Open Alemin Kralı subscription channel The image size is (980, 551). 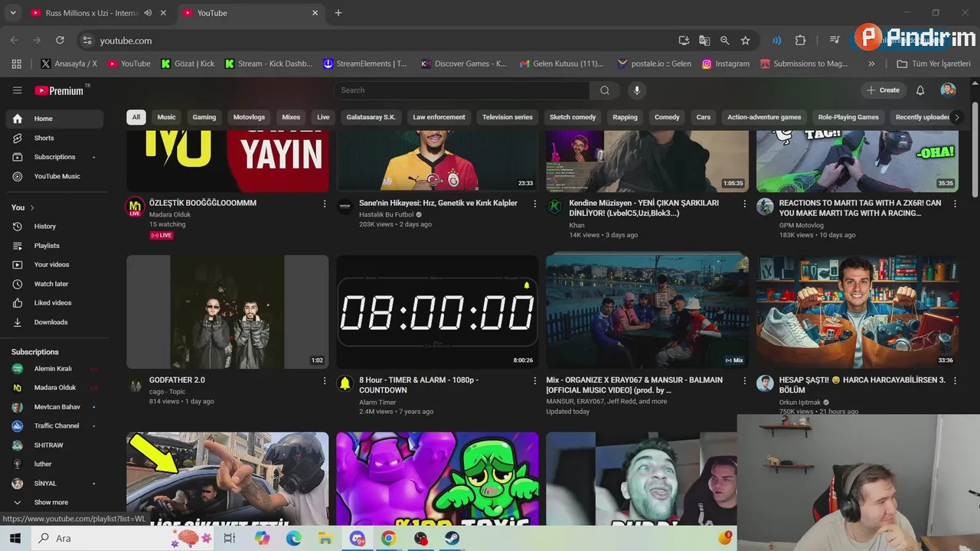(54, 368)
